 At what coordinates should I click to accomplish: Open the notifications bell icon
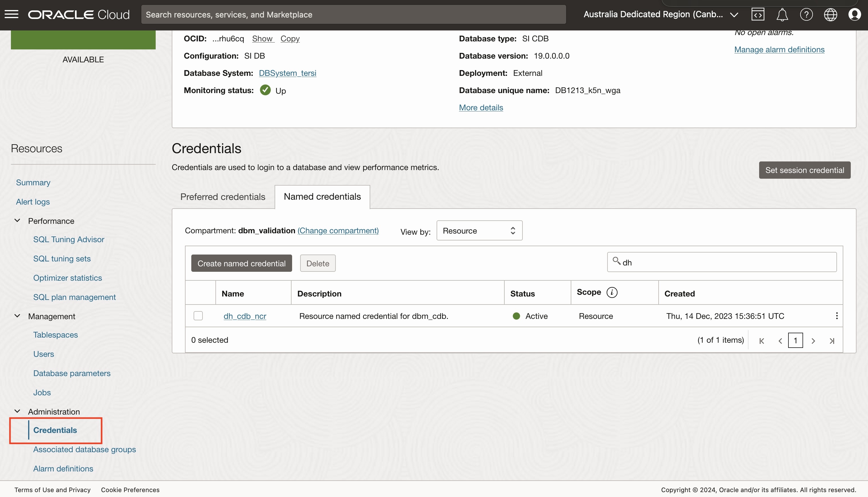coord(782,15)
